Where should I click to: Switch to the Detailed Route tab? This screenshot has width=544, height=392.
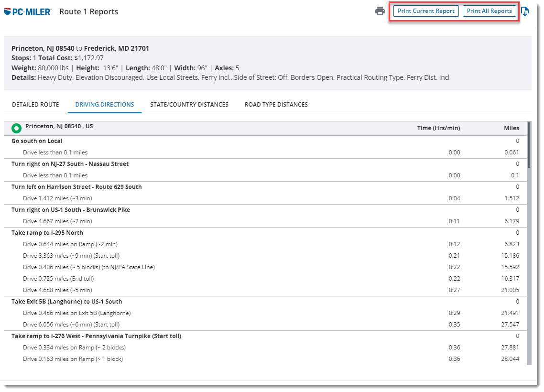click(x=35, y=104)
